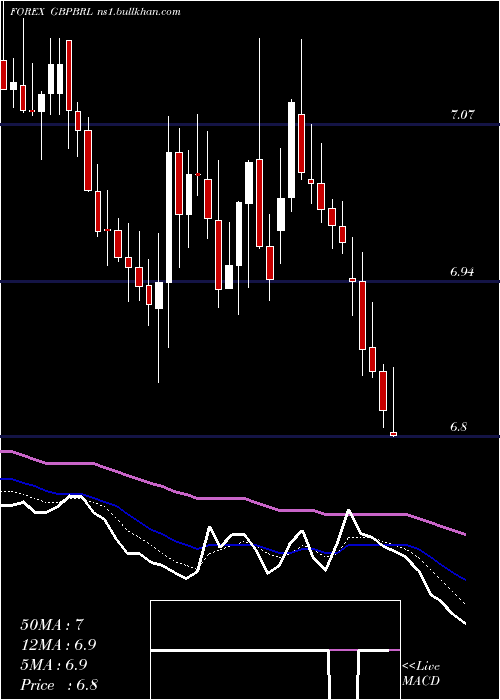
Task: Click the Price : 6.8 reading
Action: click(x=59, y=685)
